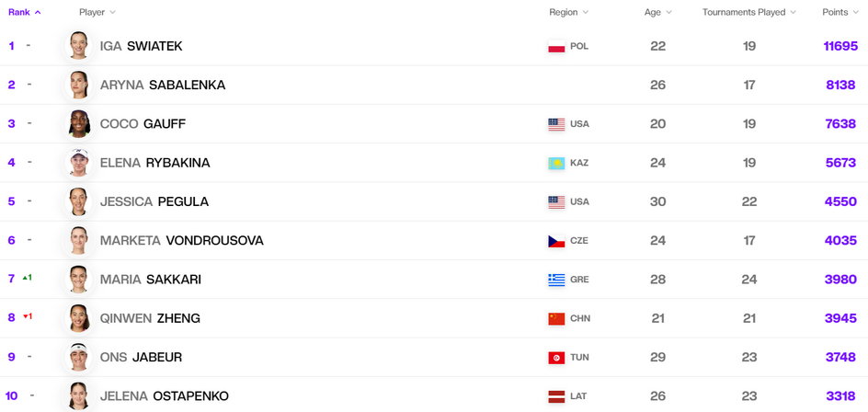Click Iga Swiatek's player photo

pyautogui.click(x=78, y=45)
